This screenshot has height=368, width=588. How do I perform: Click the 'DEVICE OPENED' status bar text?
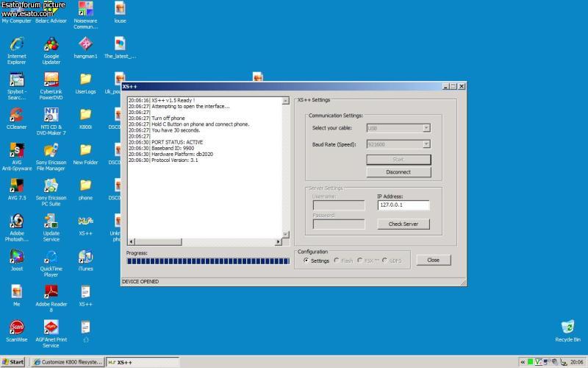click(140, 282)
